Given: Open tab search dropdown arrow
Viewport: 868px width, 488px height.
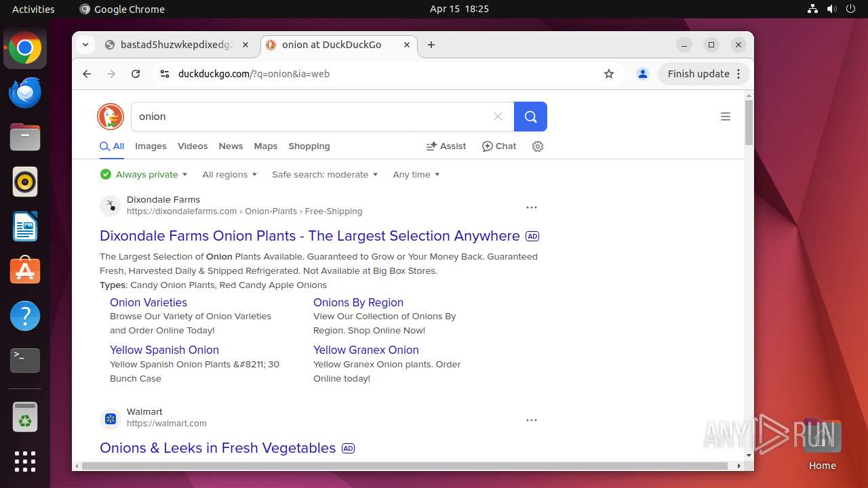Looking at the screenshot, I should click(85, 45).
